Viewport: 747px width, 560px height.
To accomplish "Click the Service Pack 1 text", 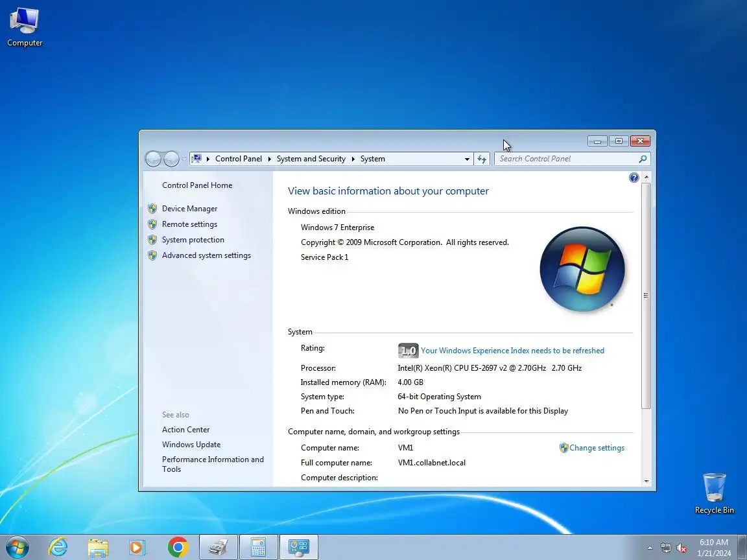I will point(324,257).
